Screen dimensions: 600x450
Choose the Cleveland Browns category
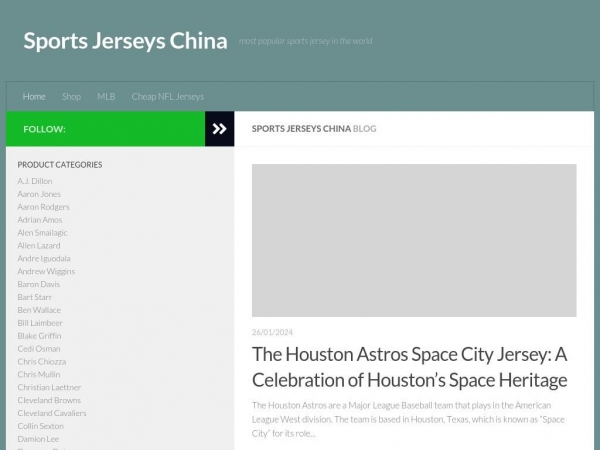click(49, 400)
